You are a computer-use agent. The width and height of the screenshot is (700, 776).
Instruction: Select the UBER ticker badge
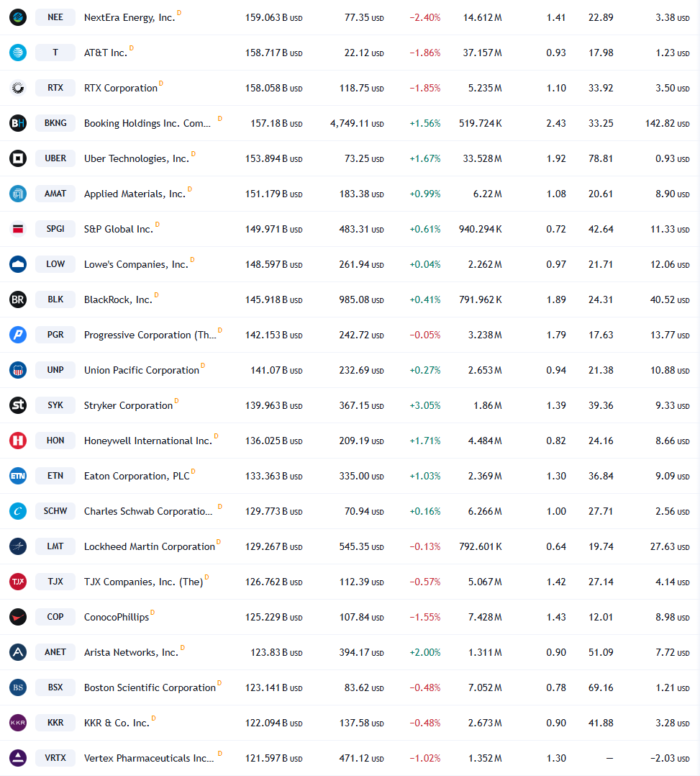tap(55, 158)
